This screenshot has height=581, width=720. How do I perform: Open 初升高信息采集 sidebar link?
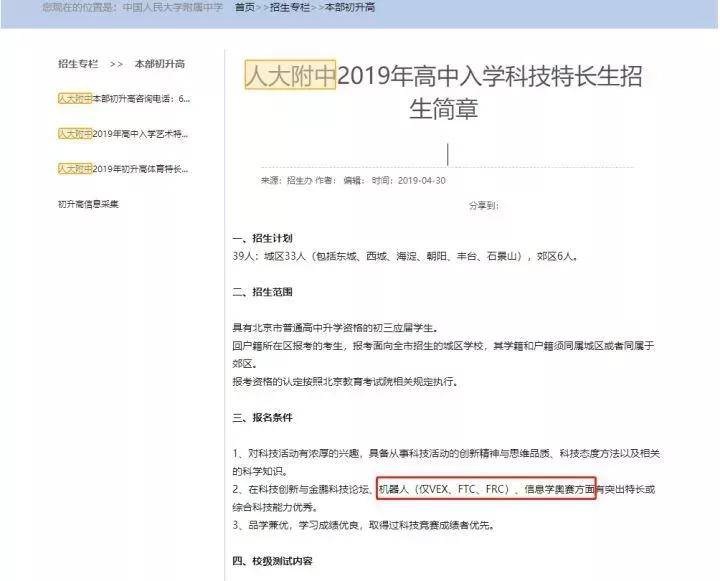(x=88, y=204)
